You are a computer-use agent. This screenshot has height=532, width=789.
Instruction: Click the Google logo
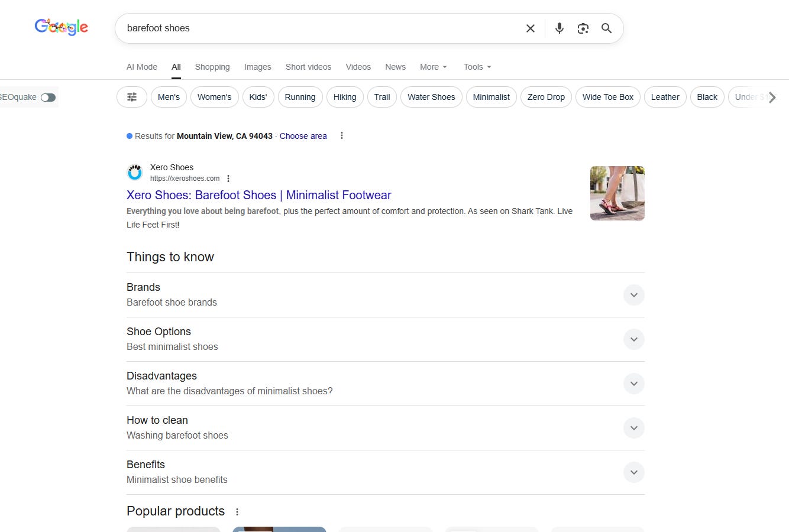click(62, 27)
